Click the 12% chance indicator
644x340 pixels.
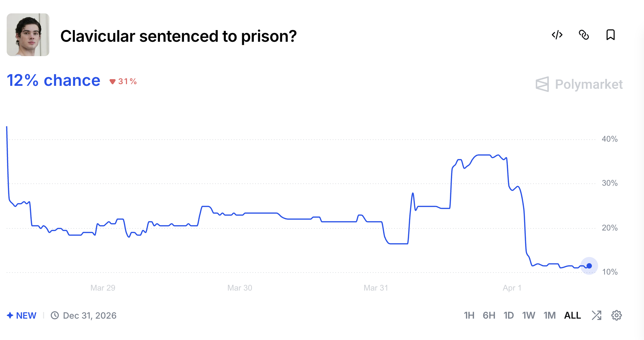pyautogui.click(x=53, y=80)
